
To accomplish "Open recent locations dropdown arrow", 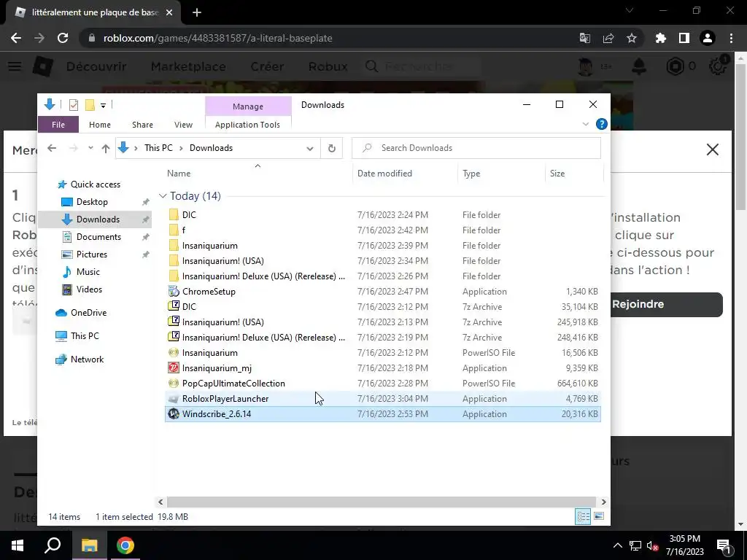I will click(90, 148).
